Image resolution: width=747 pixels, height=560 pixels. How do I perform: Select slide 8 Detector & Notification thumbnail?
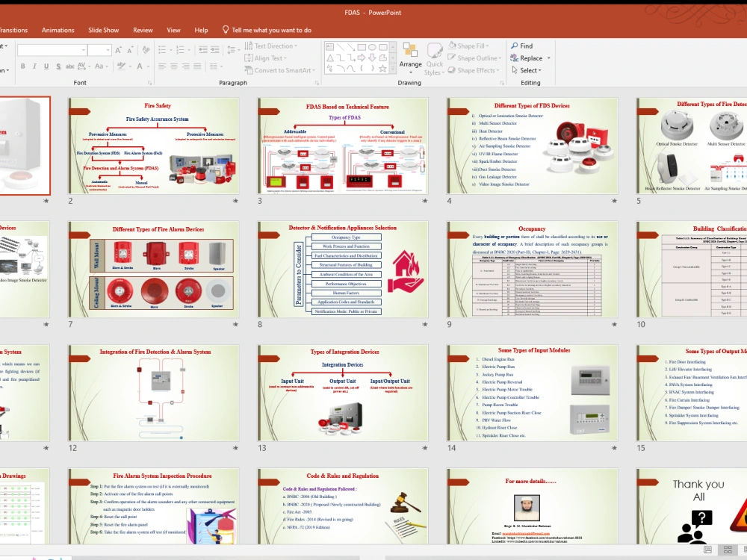tap(343, 269)
